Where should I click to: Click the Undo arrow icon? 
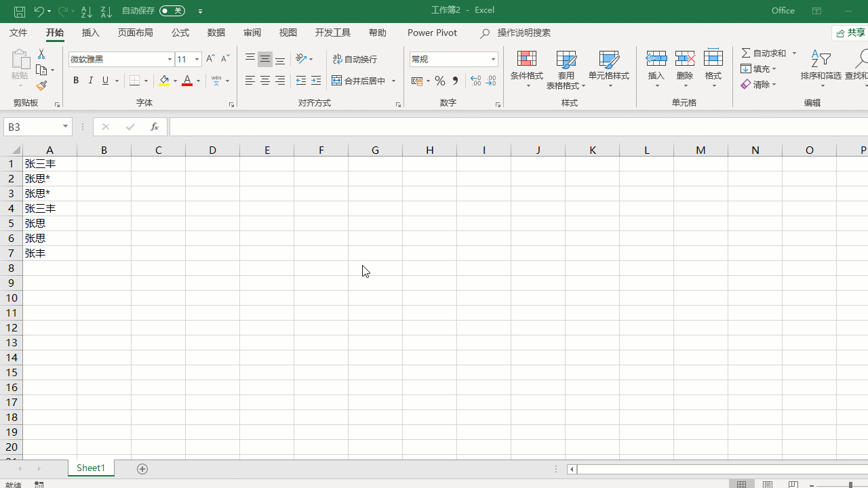[39, 12]
